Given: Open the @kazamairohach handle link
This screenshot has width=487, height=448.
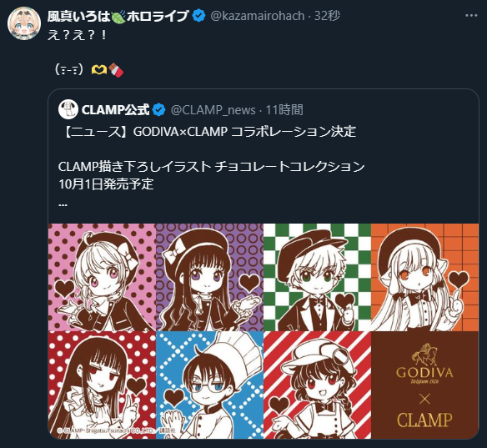Looking at the screenshot, I should tap(258, 16).
